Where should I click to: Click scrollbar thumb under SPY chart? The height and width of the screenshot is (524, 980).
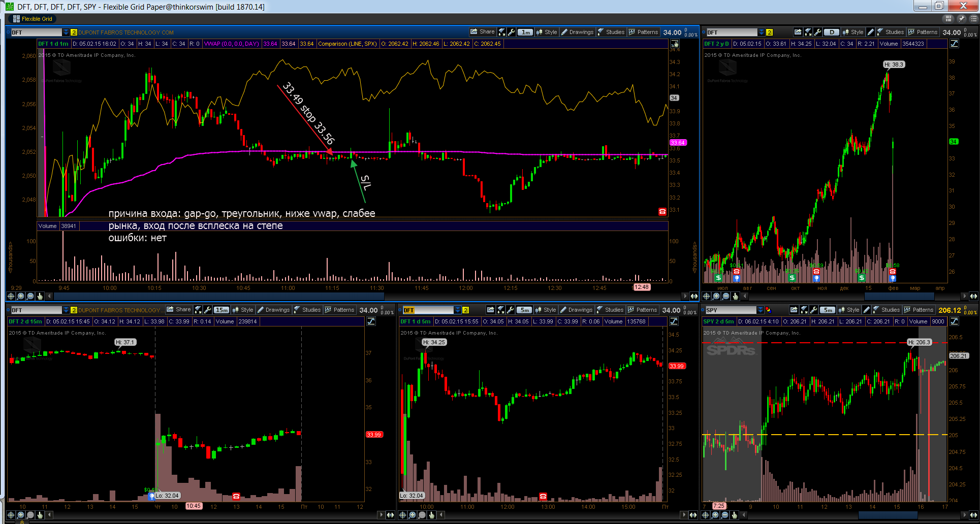888,515
